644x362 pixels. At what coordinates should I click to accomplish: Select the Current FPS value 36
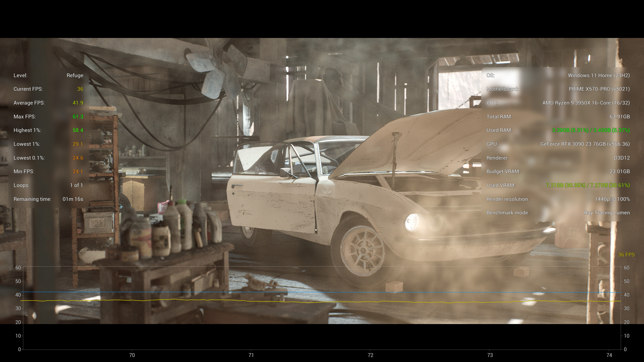(80, 89)
